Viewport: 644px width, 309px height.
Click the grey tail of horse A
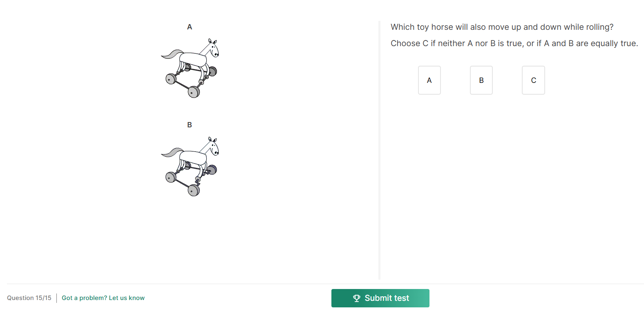(x=172, y=54)
